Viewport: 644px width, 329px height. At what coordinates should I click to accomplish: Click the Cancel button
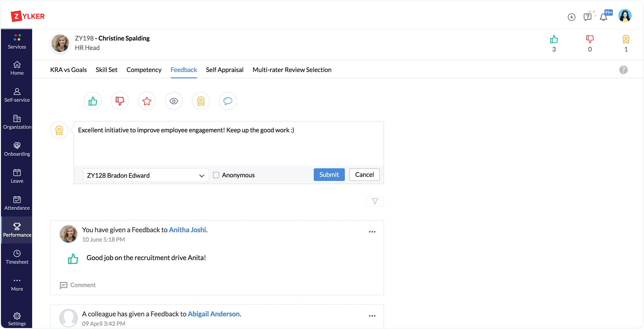coord(364,174)
